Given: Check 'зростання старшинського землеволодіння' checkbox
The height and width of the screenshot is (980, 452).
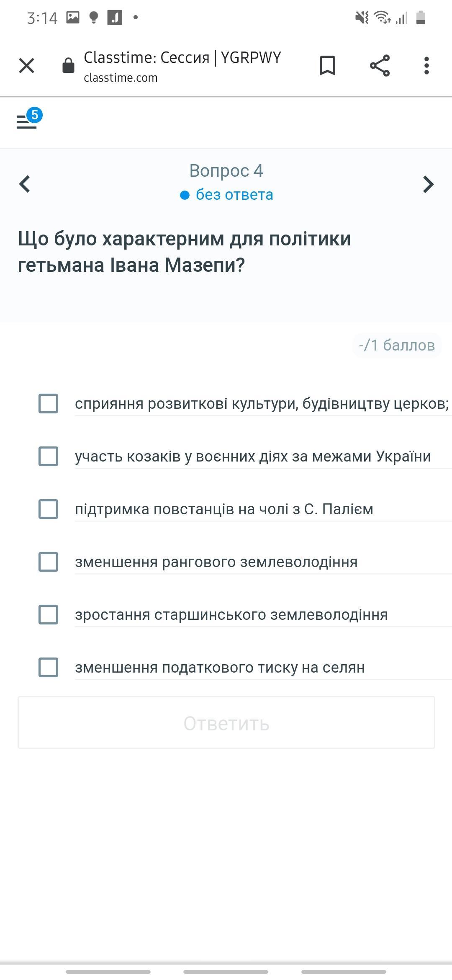Looking at the screenshot, I should (x=48, y=614).
